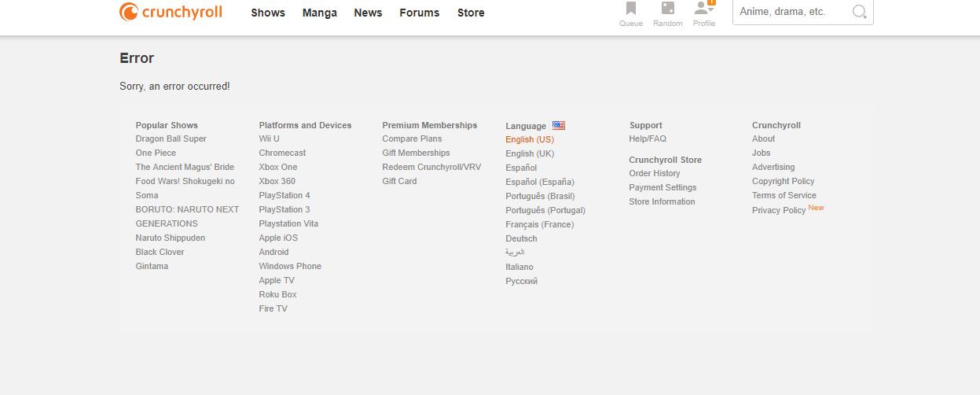Open the Store menu item
980x395 pixels.
coord(471,13)
